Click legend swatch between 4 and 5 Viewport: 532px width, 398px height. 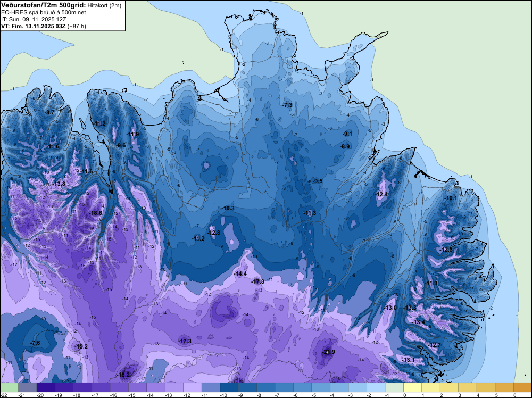[486, 387]
